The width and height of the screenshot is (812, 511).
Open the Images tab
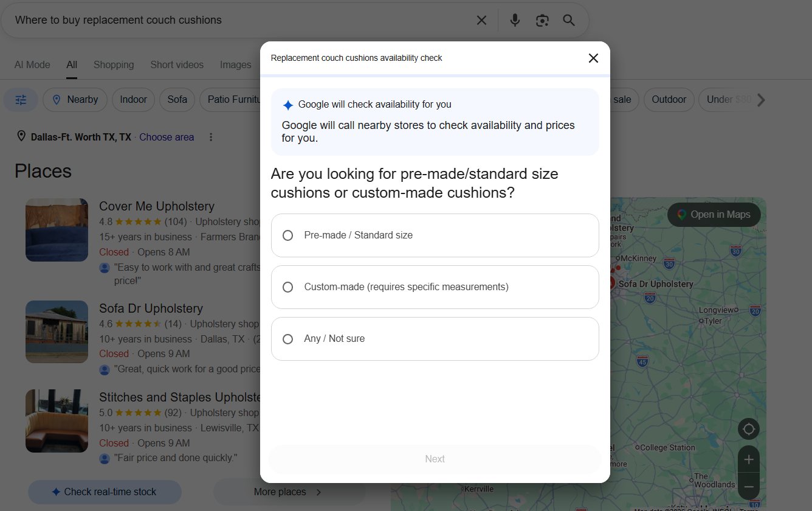click(235, 64)
